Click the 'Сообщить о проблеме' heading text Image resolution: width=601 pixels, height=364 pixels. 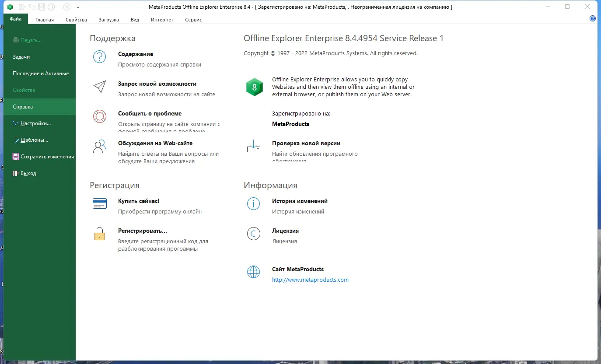[150, 114]
